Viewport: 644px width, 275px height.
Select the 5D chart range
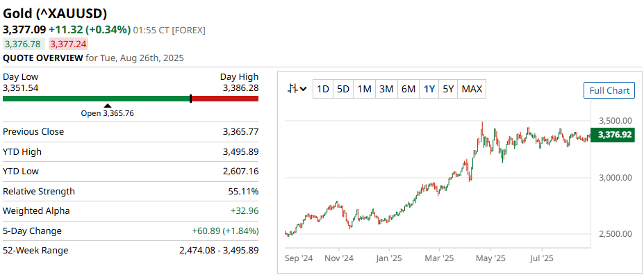[343, 89]
